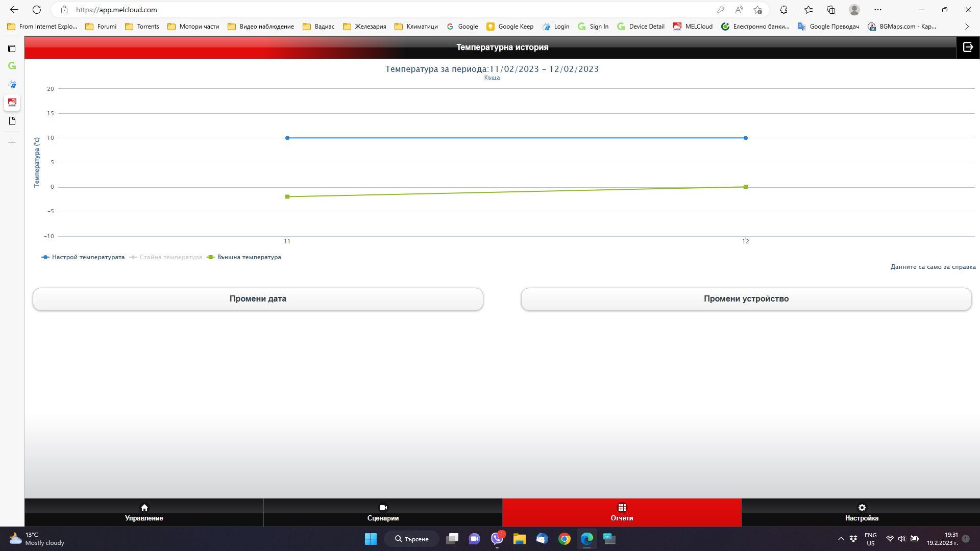This screenshot has width=980, height=551.
Task: Switch to the Сценарии tab
Action: coord(383,512)
